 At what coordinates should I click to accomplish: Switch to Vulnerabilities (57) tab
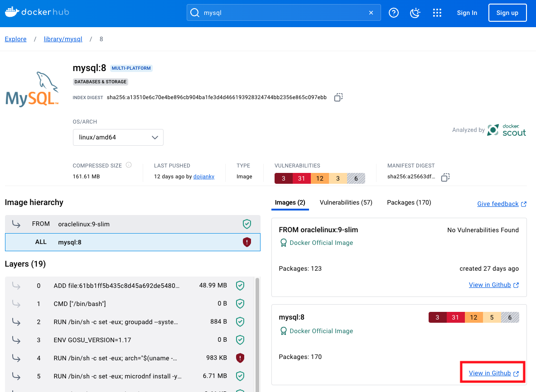click(x=346, y=202)
